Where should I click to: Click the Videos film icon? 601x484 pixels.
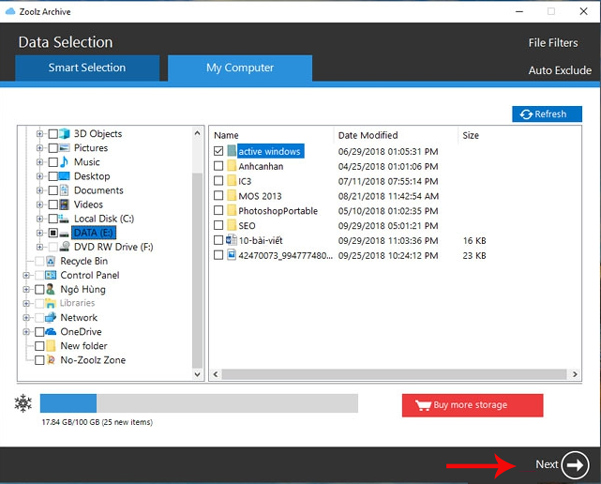click(x=64, y=204)
